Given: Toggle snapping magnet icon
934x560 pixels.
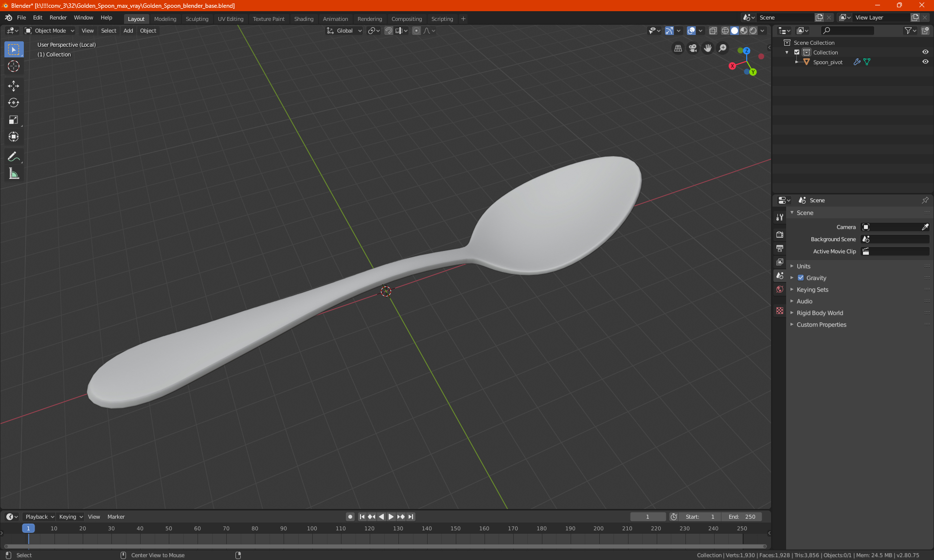Looking at the screenshot, I should [388, 31].
